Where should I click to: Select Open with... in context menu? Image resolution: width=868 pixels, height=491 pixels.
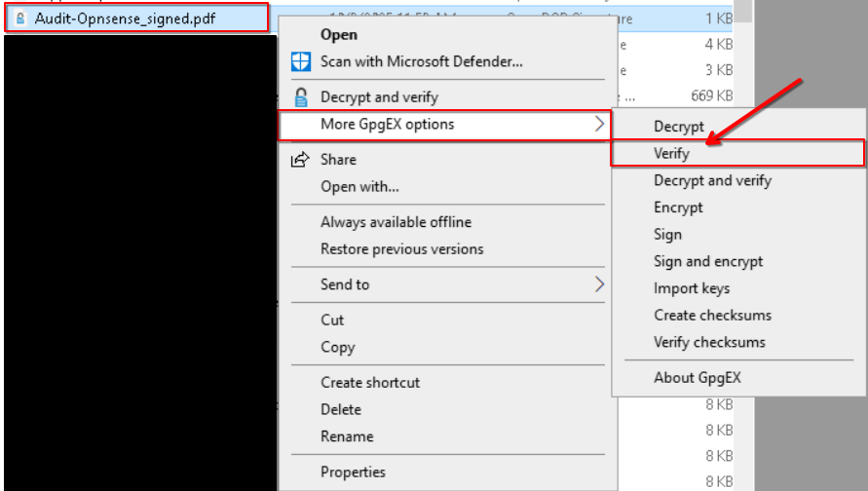coord(359,187)
